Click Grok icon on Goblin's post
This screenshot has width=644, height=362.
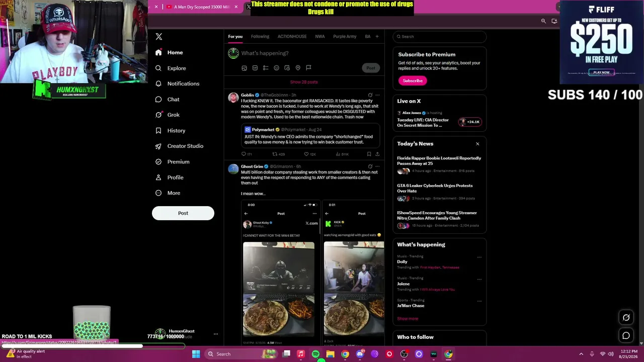tap(370, 95)
